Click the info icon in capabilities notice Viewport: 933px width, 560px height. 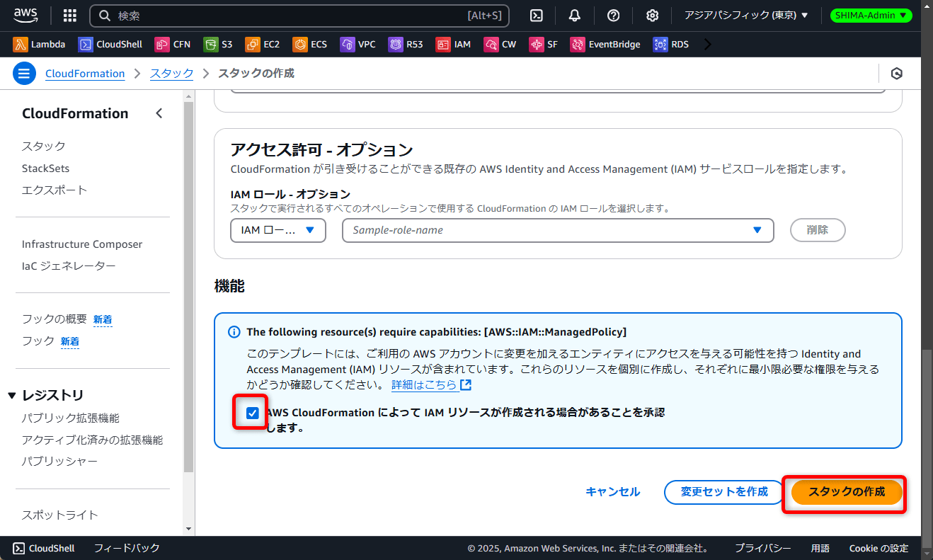[x=234, y=332]
